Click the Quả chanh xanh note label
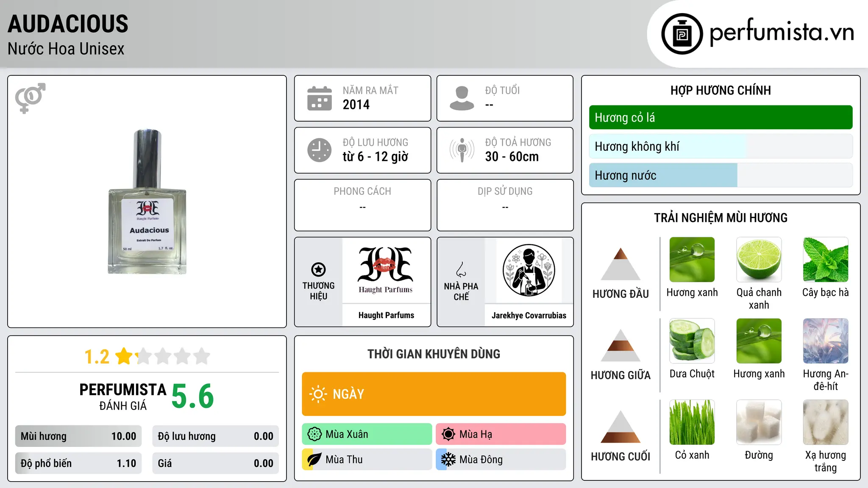This screenshot has width=868, height=488. (x=759, y=299)
